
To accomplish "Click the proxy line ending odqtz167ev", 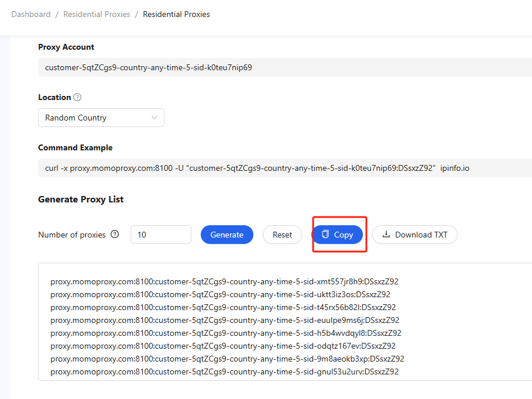I will [x=223, y=346].
